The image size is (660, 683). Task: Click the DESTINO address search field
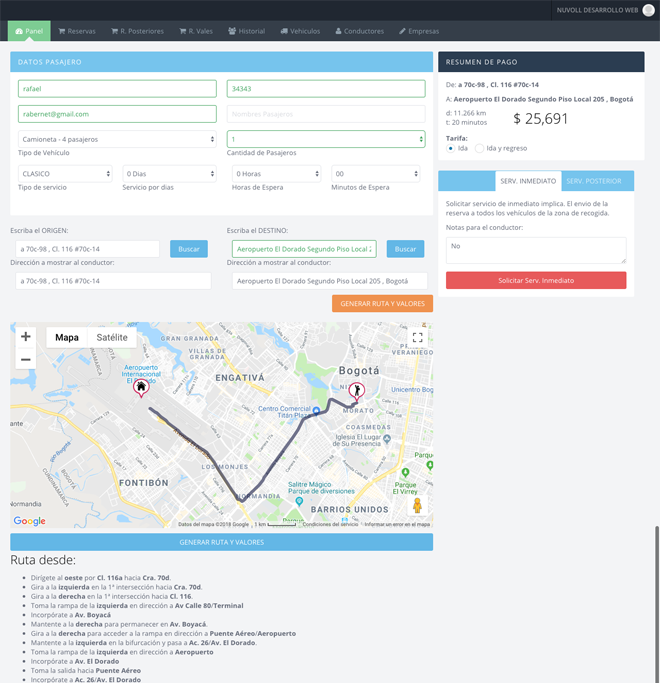pos(304,249)
